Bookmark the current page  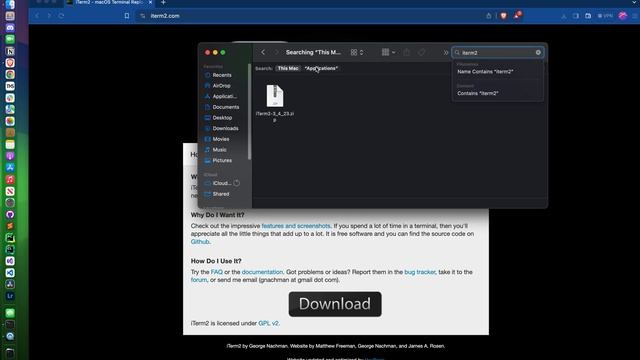pyautogui.click(x=127, y=16)
